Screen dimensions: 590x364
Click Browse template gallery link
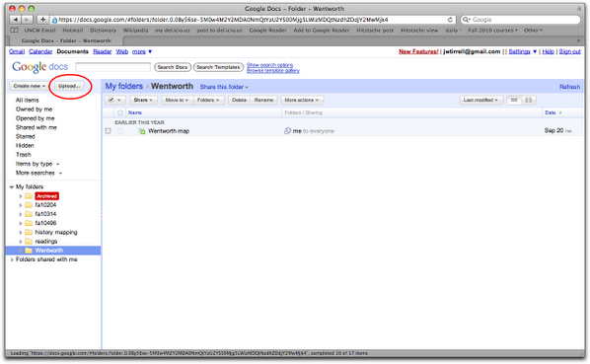[273, 70]
